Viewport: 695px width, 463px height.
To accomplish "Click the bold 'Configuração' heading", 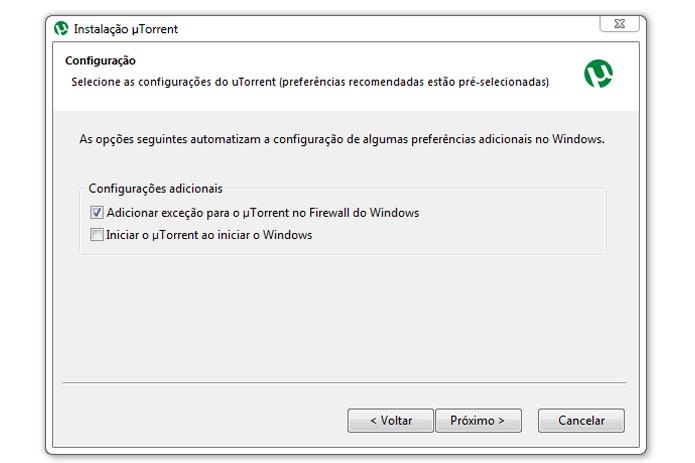I will 100,61.
